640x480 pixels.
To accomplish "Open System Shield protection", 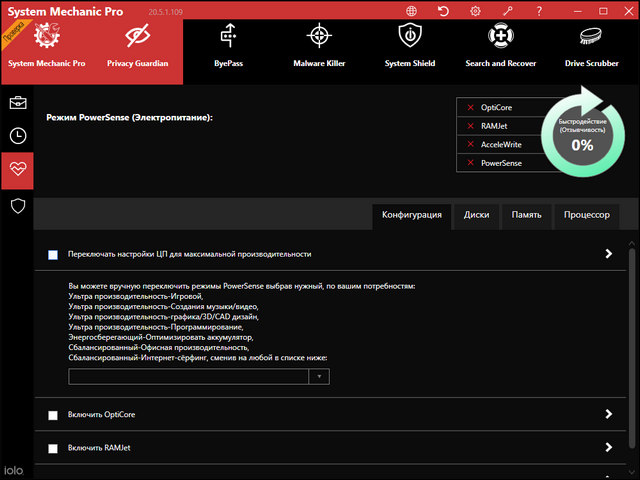I will click(410, 45).
